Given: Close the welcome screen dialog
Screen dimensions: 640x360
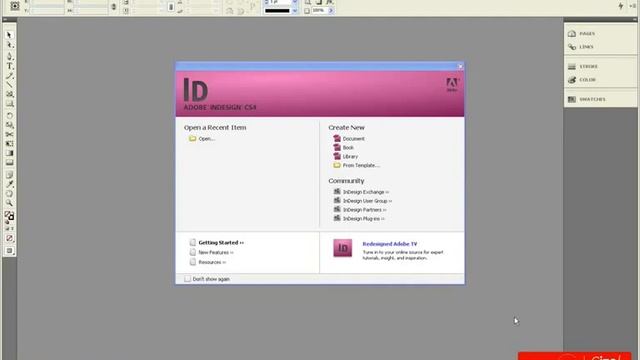Looking at the screenshot, I should (x=460, y=66).
